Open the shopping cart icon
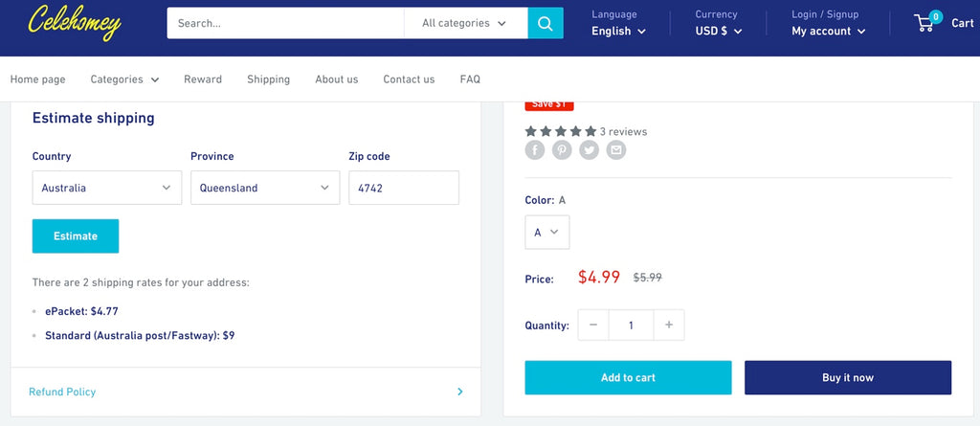Image resolution: width=980 pixels, height=426 pixels. pos(925,23)
